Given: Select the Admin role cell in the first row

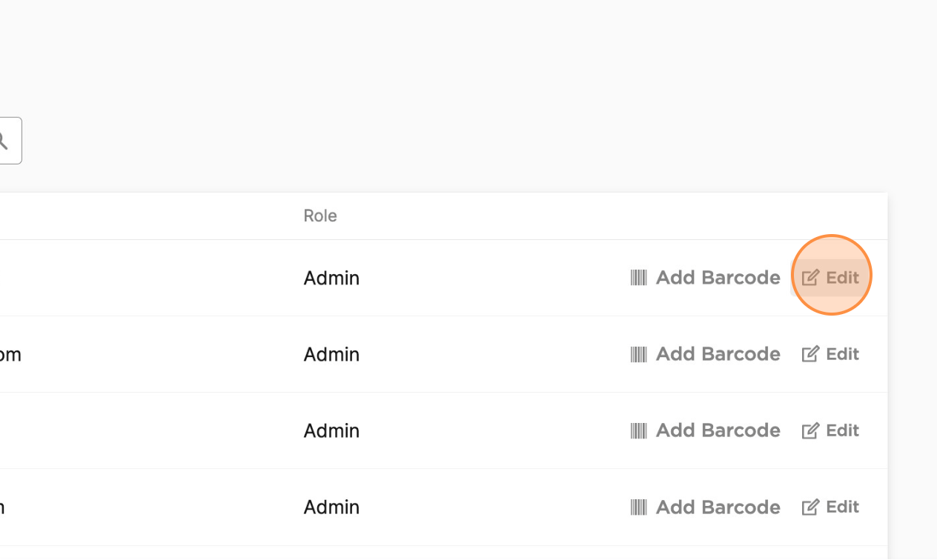Looking at the screenshot, I should (331, 278).
